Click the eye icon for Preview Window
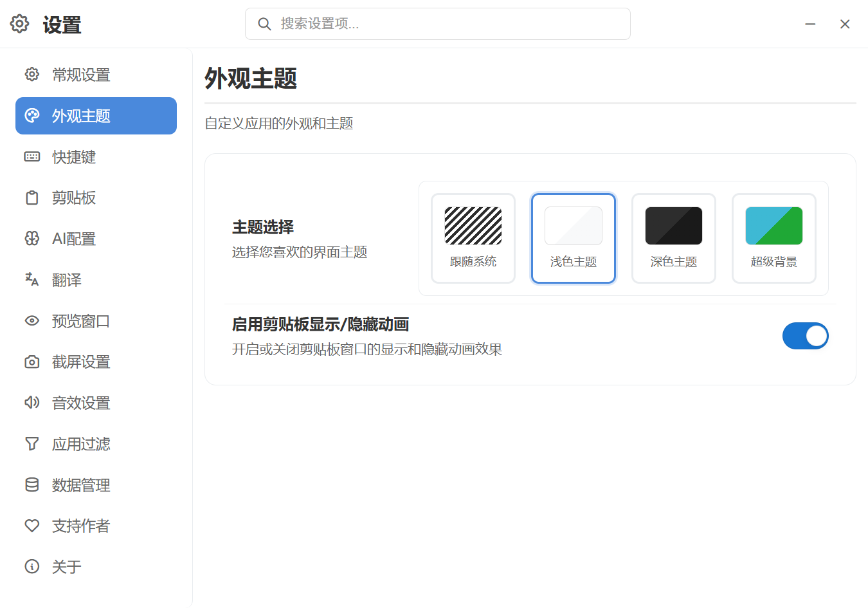Screen dimensions: 868x608 tap(32, 321)
